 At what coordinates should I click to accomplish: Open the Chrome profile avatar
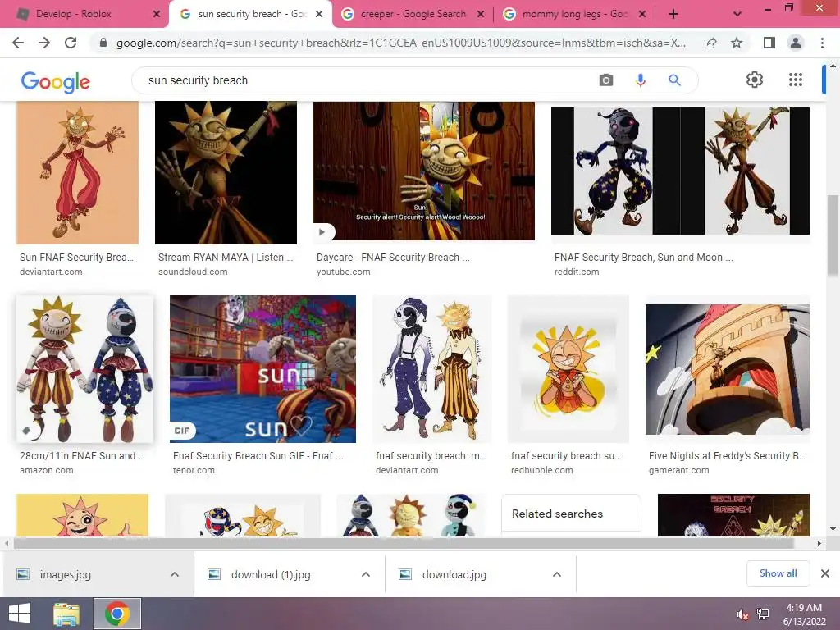[x=796, y=43]
